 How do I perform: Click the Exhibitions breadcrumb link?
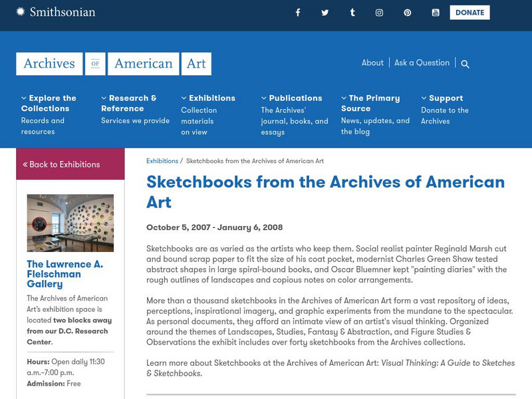coord(162,161)
